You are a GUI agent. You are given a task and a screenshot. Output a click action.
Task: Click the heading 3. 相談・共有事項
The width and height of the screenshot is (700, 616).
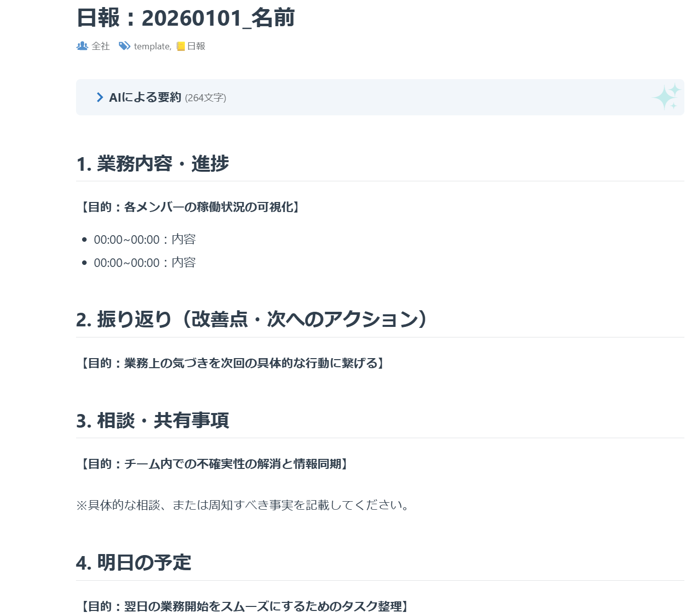coord(153,420)
